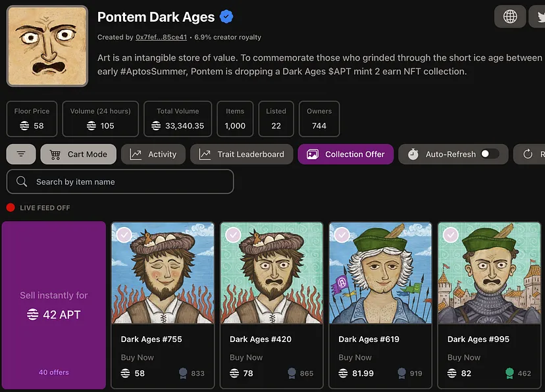The image size is (545, 392).
Task: Click the Total Volume 33,340.35 stat
Action: pyautogui.click(x=178, y=119)
